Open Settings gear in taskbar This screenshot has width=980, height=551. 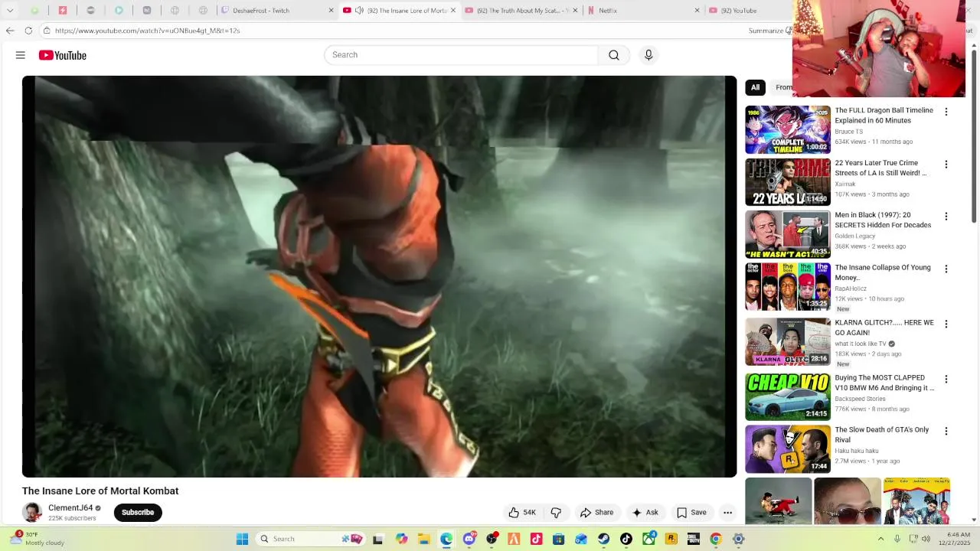[739, 539]
